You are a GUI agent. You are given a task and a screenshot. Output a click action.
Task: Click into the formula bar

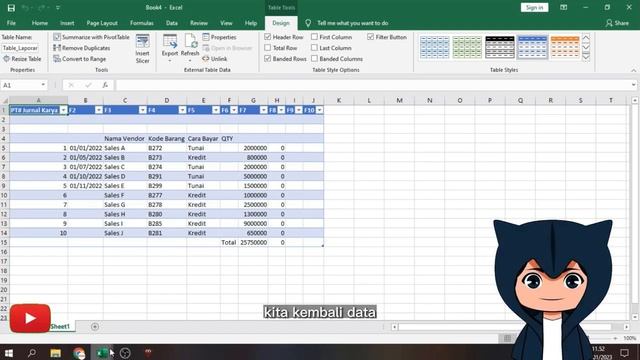point(373,85)
